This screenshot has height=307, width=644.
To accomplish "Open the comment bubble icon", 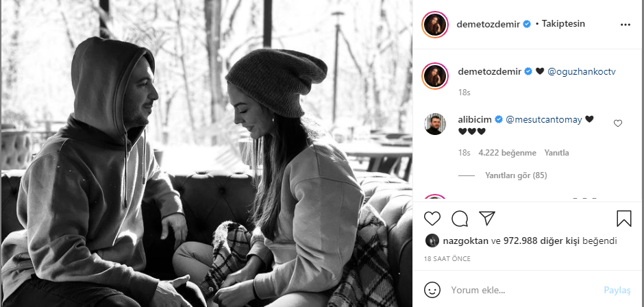I will pos(460,218).
